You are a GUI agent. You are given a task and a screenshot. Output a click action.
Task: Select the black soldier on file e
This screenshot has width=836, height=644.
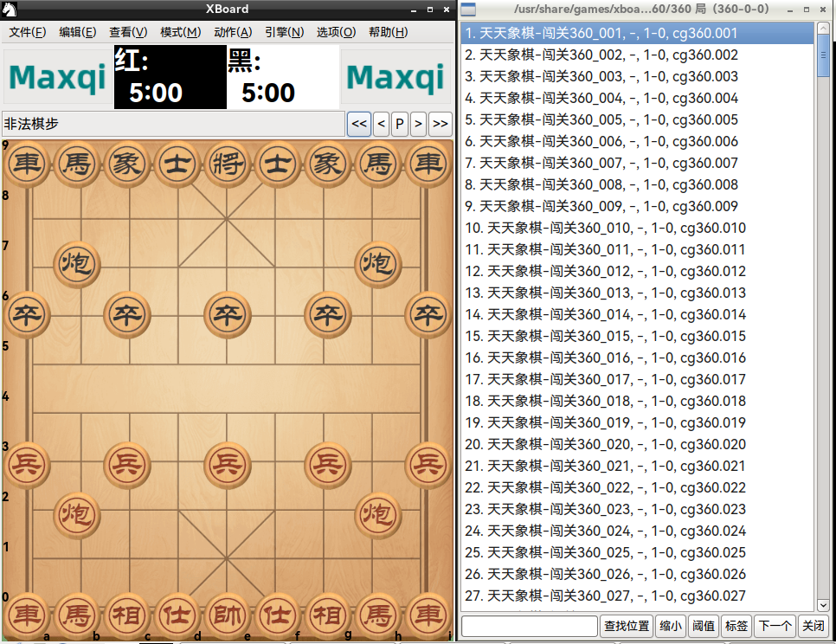[x=227, y=314]
